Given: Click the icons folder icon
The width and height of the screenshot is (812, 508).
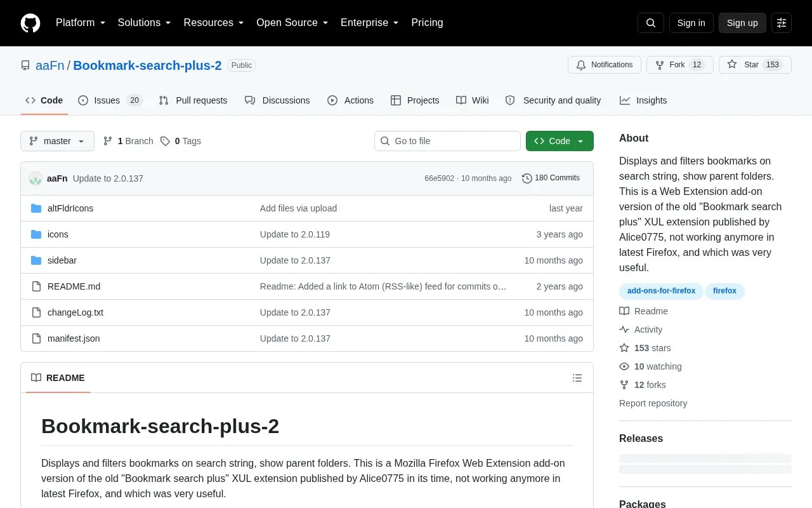Looking at the screenshot, I should click(x=36, y=234).
